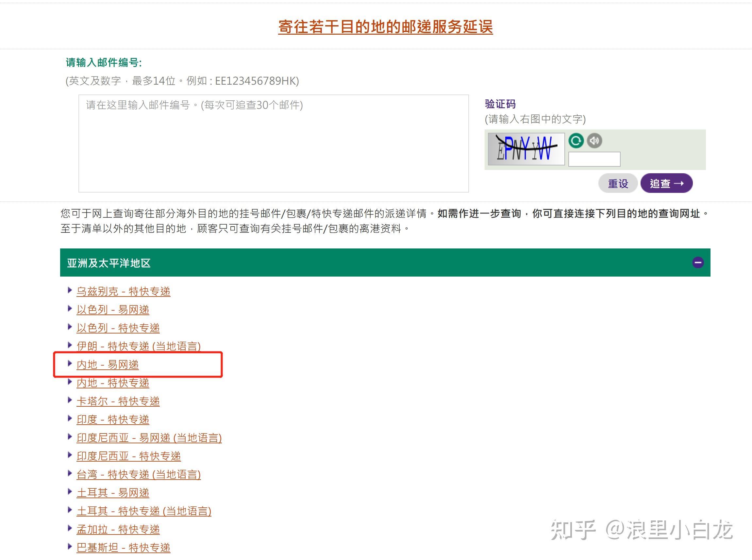Open 巴基斯坦 - 特快专递 link
752x560 pixels.
click(x=123, y=548)
